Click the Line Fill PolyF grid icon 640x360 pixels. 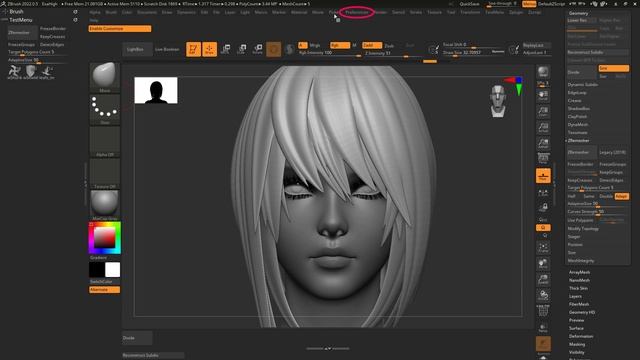coord(543,312)
